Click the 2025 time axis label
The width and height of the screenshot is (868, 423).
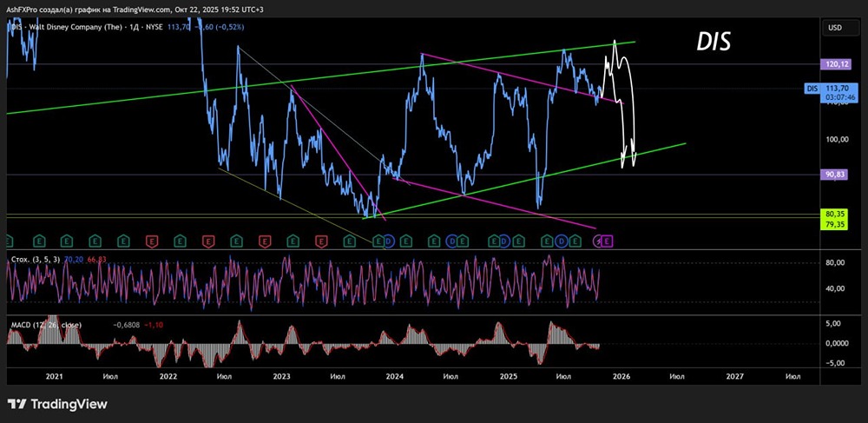[x=508, y=376]
